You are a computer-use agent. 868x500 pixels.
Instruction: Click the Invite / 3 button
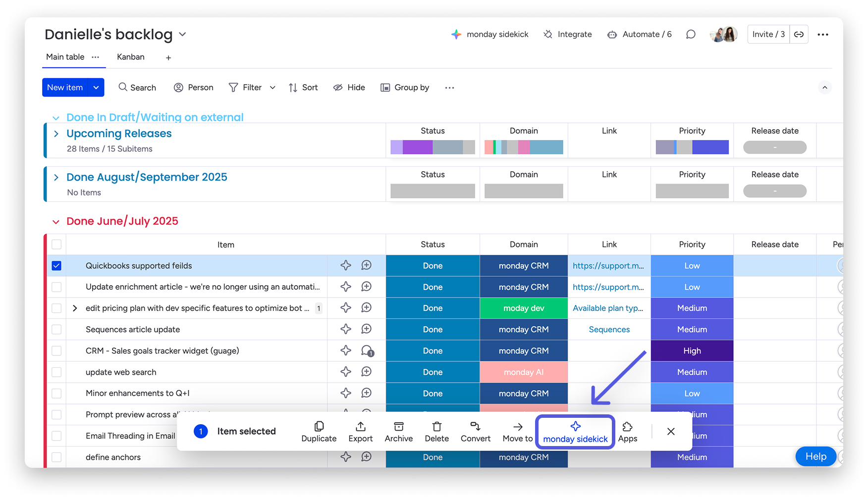click(x=768, y=34)
